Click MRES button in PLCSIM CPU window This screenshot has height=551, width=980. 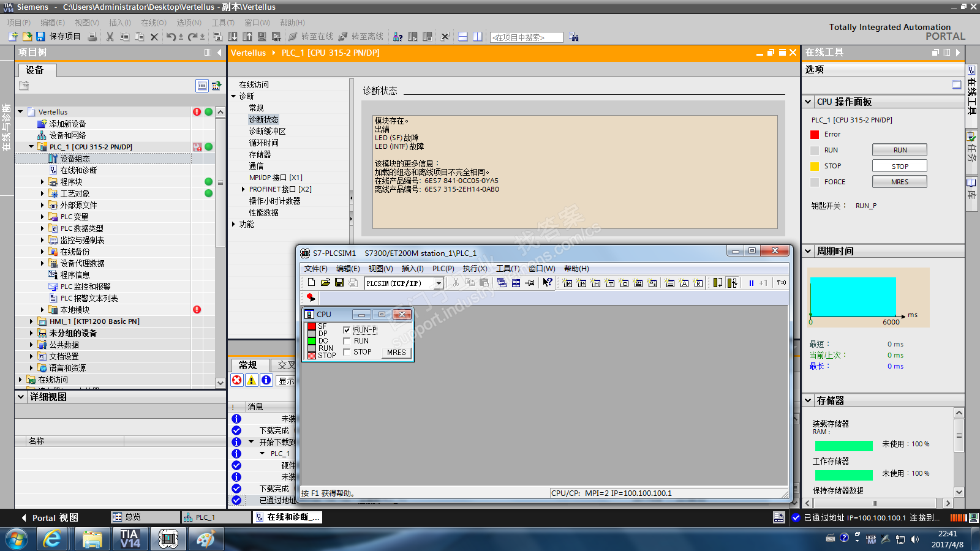pyautogui.click(x=396, y=353)
